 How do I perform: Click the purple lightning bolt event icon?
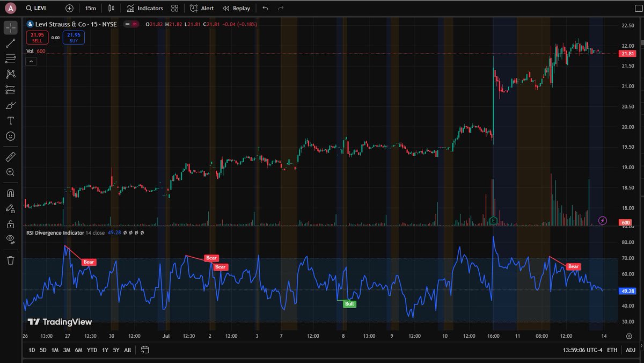point(603,220)
